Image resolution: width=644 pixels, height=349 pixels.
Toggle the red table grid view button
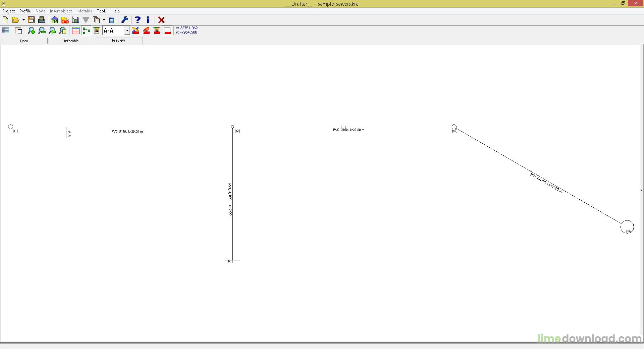pos(76,31)
